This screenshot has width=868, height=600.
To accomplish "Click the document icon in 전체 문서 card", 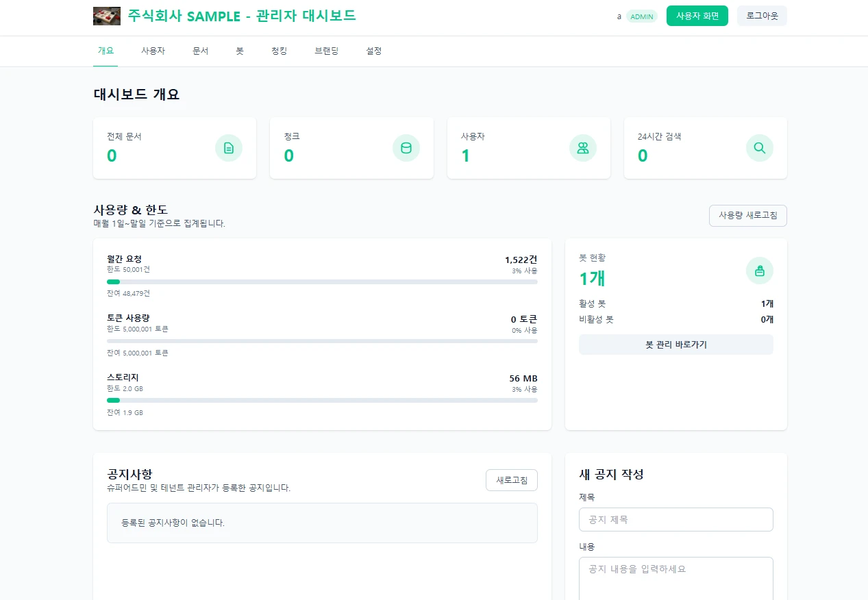I will [229, 148].
